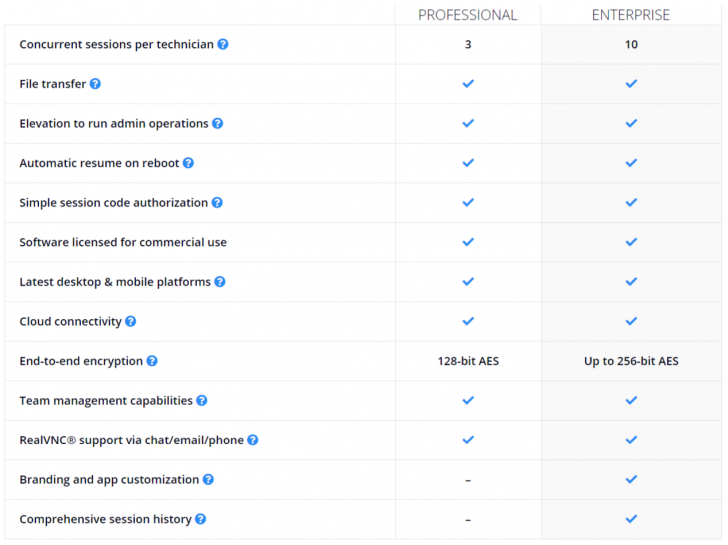728x545 pixels.
Task: Click the Up to 256-bit AES cell
Action: 631,361
